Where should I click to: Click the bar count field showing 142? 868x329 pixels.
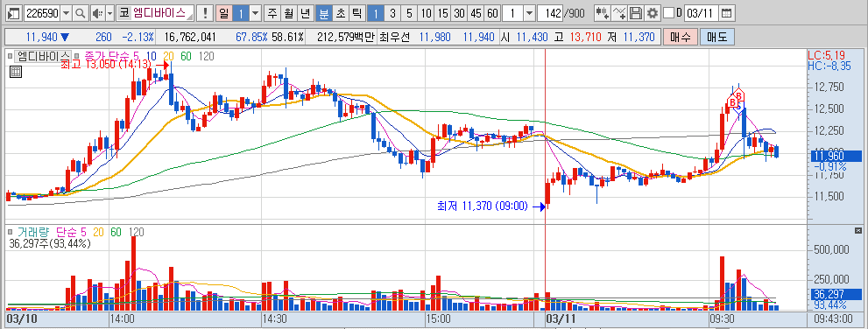click(551, 13)
